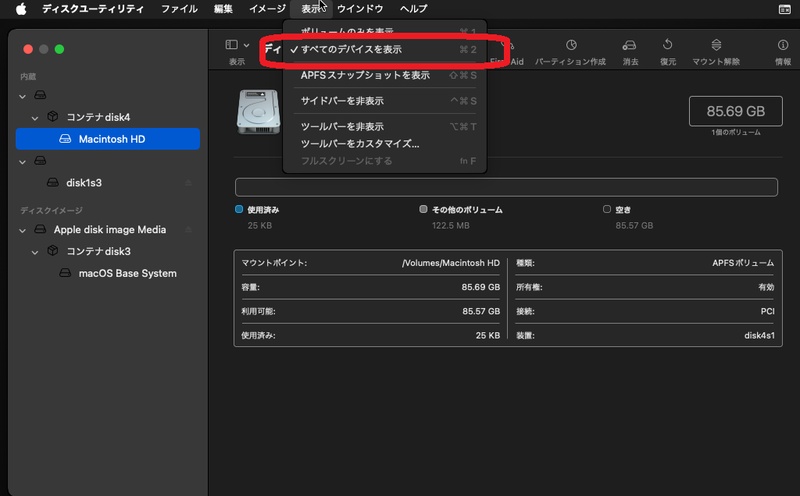Collapse Apple disk image Media chevron
The width and height of the screenshot is (800, 496).
[x=22, y=231]
